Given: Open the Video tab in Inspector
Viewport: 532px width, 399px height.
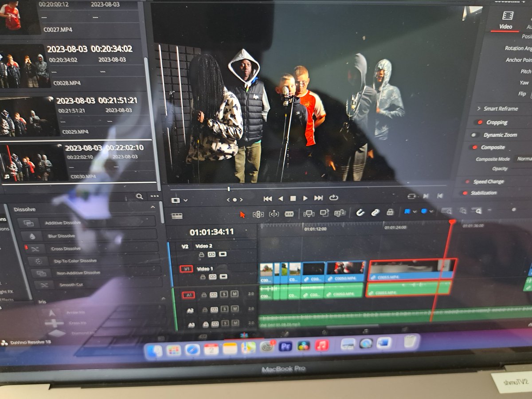Looking at the screenshot, I should pyautogui.click(x=506, y=21).
